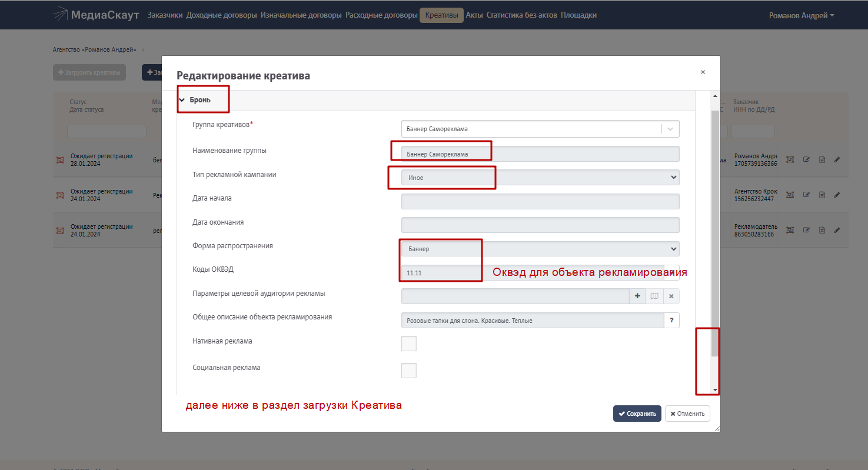868x470 pixels.
Task: Open Тип рекламной кампании dropdown
Action: coord(540,177)
